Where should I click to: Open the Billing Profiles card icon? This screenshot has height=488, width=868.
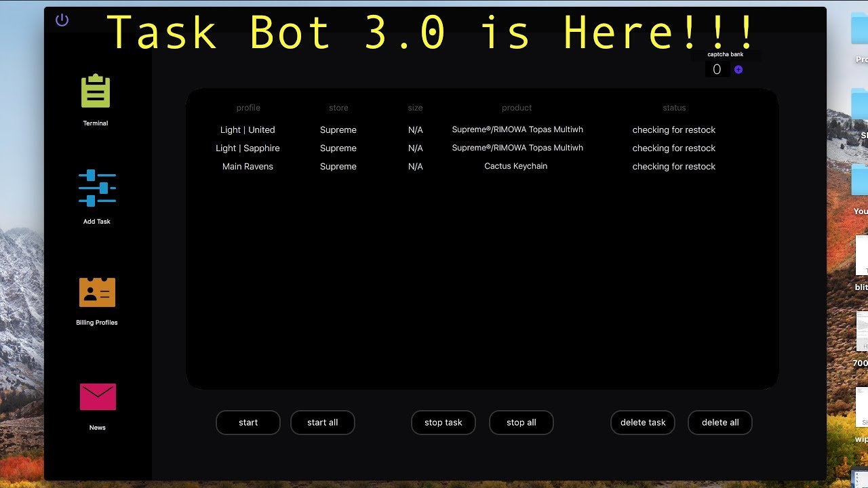[x=97, y=292]
